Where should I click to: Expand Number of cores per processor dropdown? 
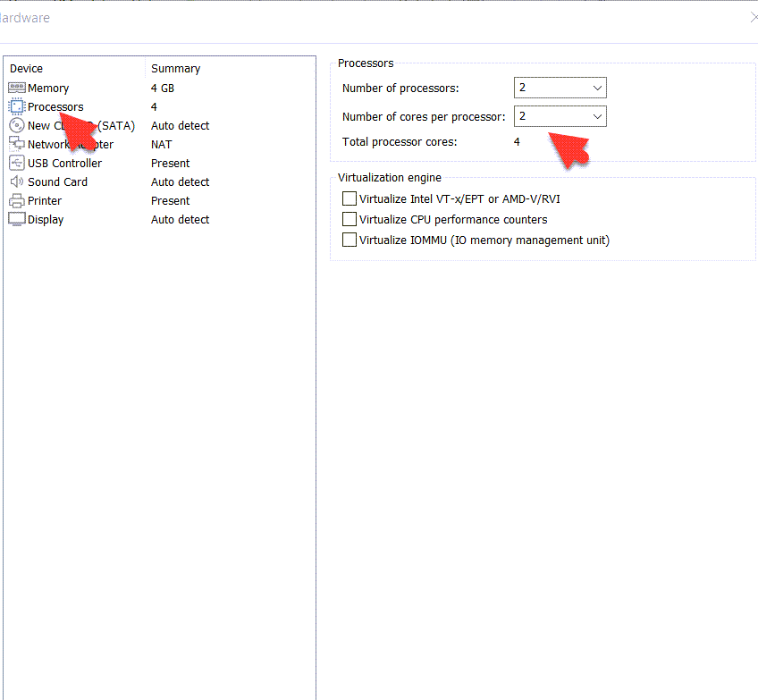click(560, 116)
